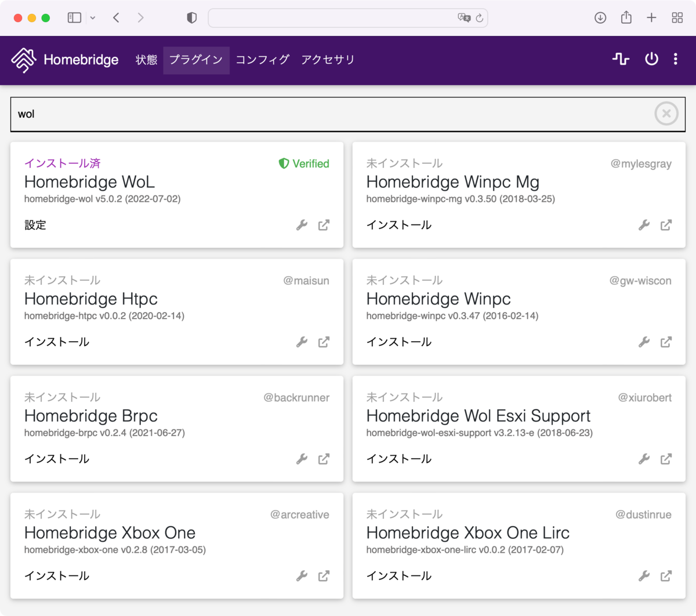Viewport: 696px width, 616px height.
Task: Go forward in Safari
Action: tap(140, 18)
